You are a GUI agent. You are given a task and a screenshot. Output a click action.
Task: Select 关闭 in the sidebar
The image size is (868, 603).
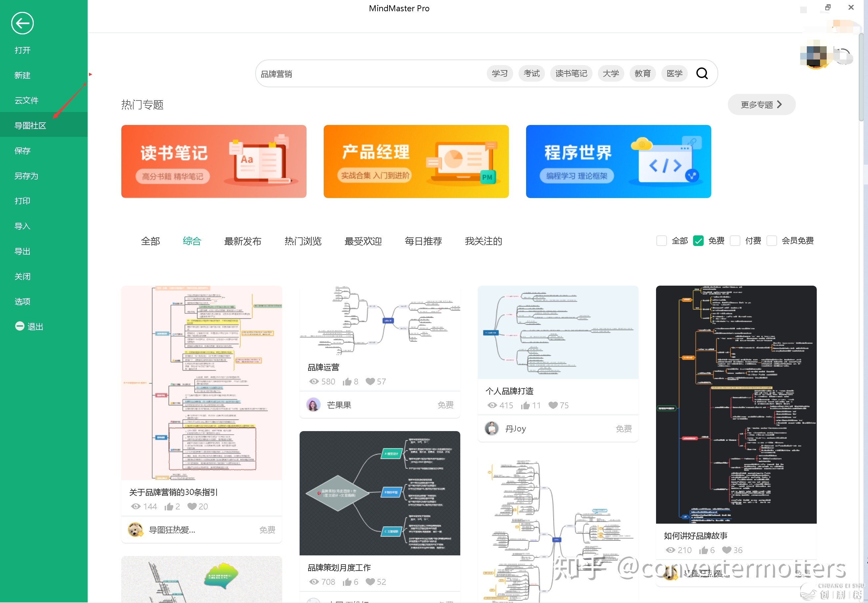pos(44,276)
